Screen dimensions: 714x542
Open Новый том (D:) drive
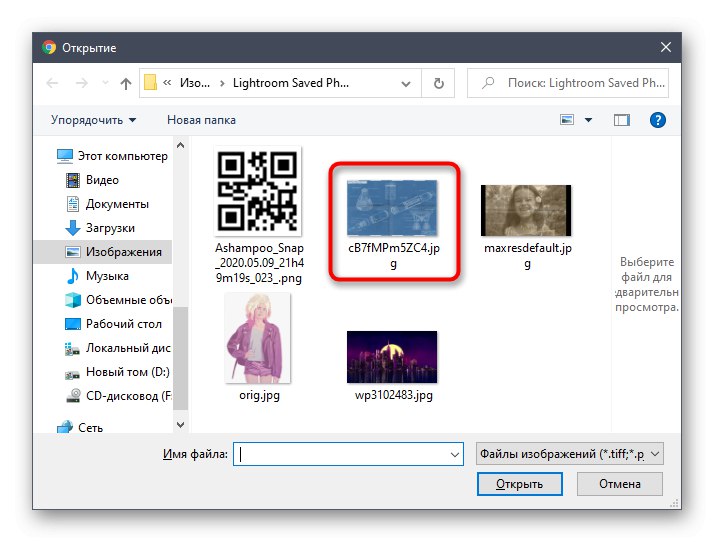click(x=117, y=372)
